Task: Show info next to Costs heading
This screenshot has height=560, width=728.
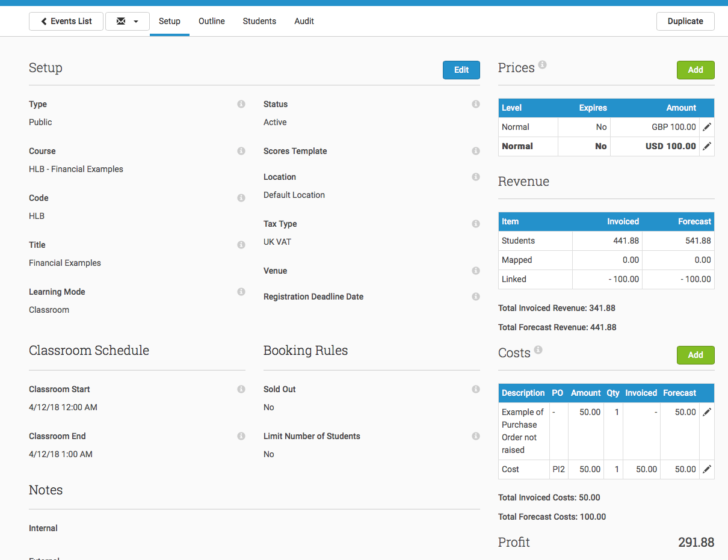Action: tap(538, 349)
